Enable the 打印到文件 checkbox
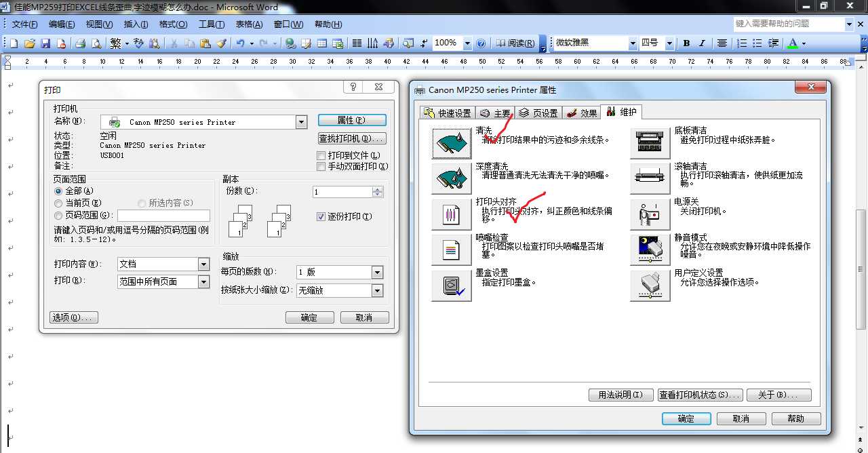The image size is (868, 453). pyautogui.click(x=321, y=155)
